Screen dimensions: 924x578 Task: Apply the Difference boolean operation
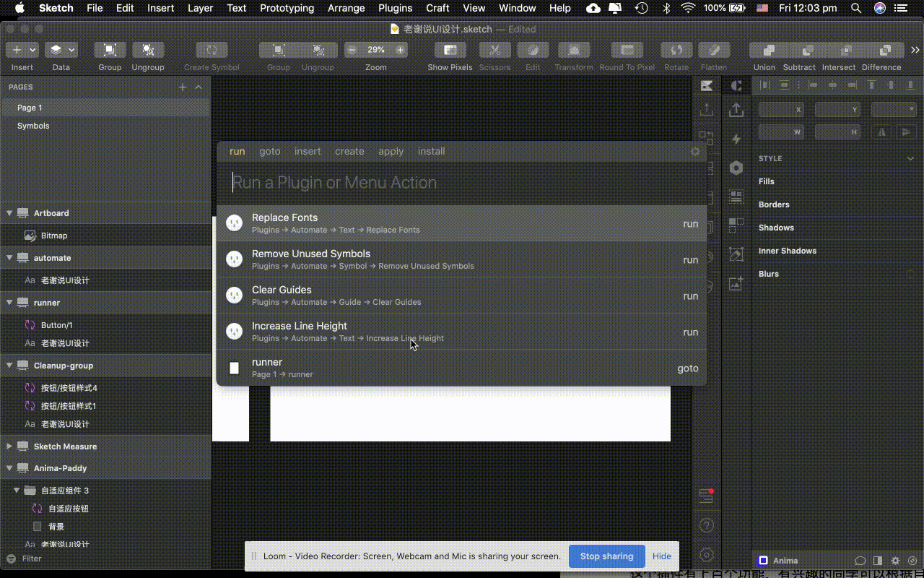[885, 50]
